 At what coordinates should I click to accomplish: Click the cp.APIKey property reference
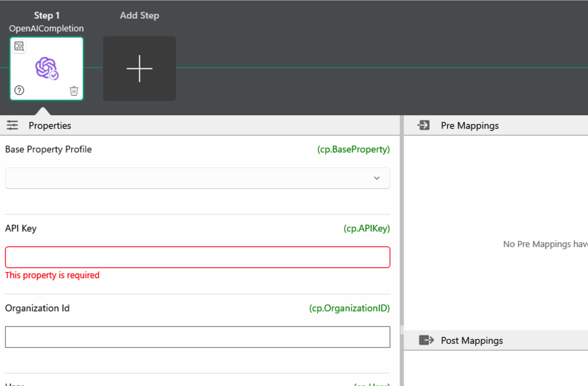[x=366, y=228]
